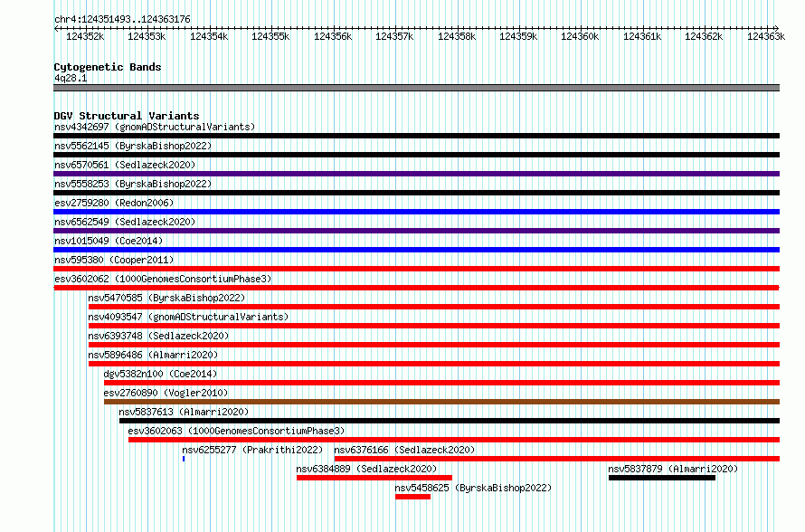
Task: Click nsv5837879 Almarri2020 label
Action: click(673, 469)
